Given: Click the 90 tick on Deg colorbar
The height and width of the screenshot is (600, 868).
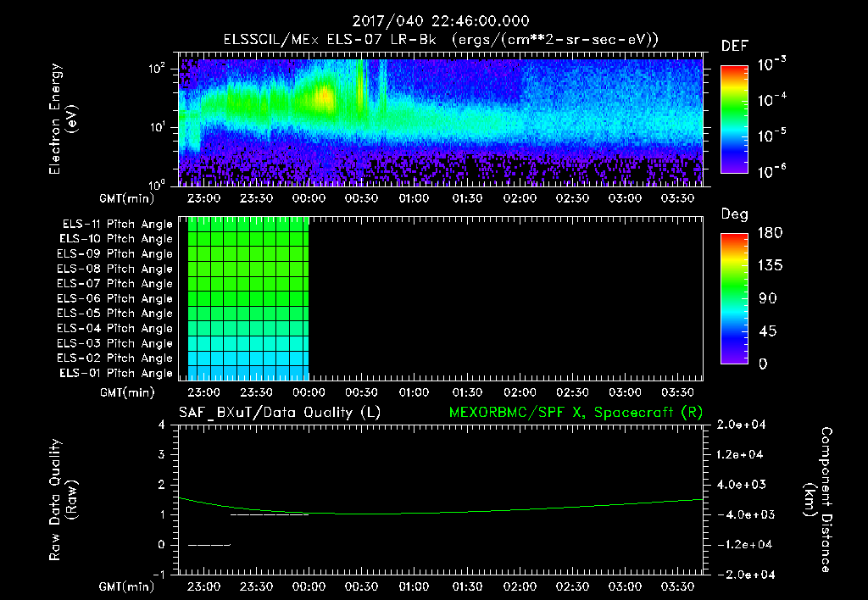Looking at the screenshot, I should [767, 299].
